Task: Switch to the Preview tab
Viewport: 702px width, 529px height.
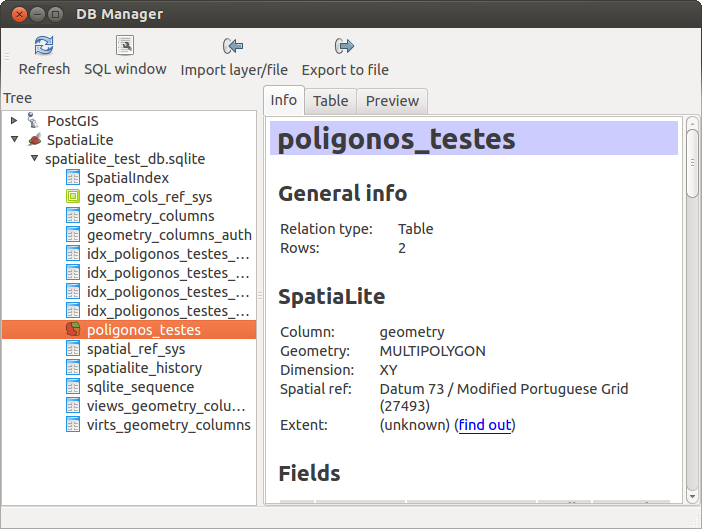Action: [392, 101]
